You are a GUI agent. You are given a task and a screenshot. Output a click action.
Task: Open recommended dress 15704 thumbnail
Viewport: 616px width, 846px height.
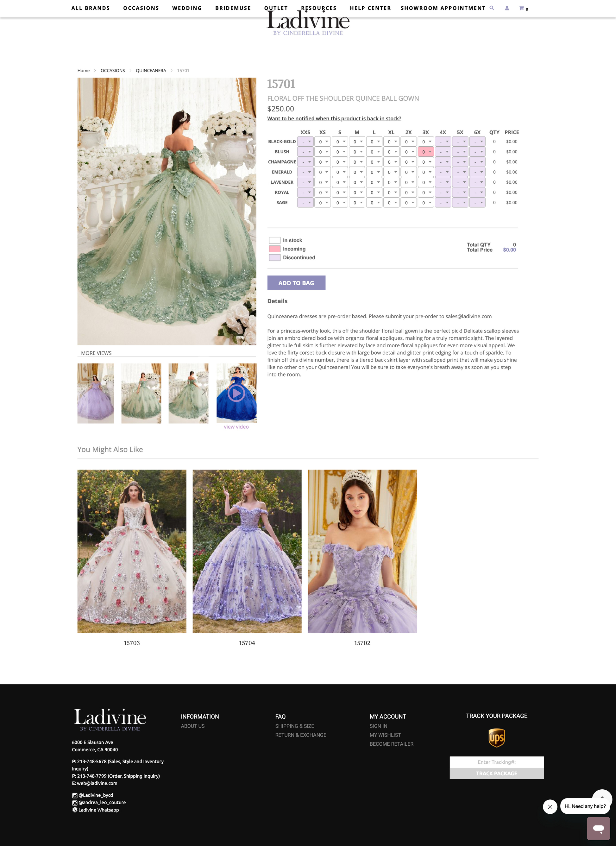247,551
